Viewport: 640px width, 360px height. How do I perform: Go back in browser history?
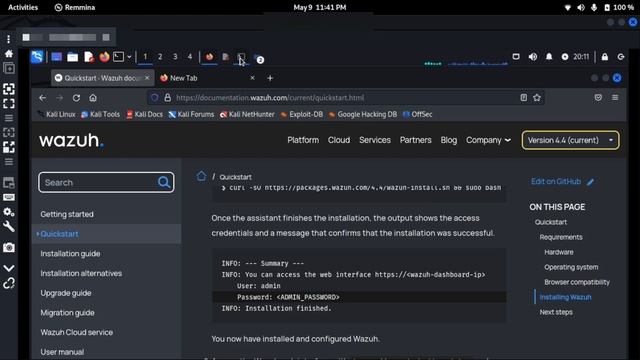(42, 98)
